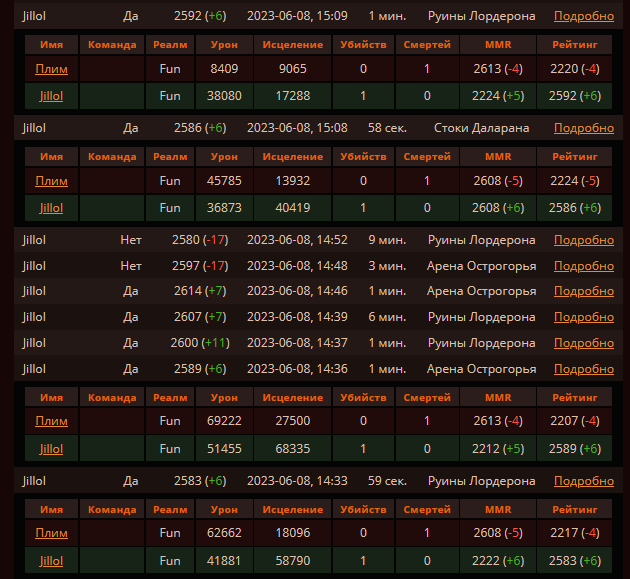This screenshot has height=579, width=630.
Task: Click healing value 18096
Action: [x=292, y=533]
